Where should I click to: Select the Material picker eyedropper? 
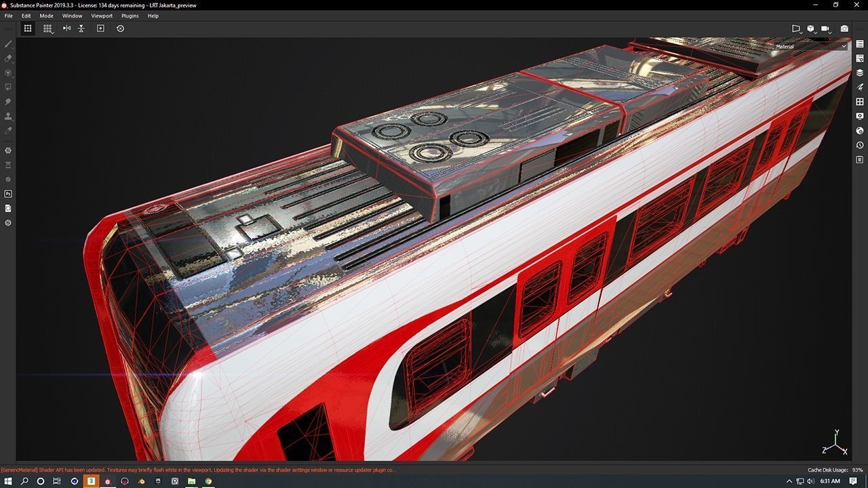[x=8, y=130]
